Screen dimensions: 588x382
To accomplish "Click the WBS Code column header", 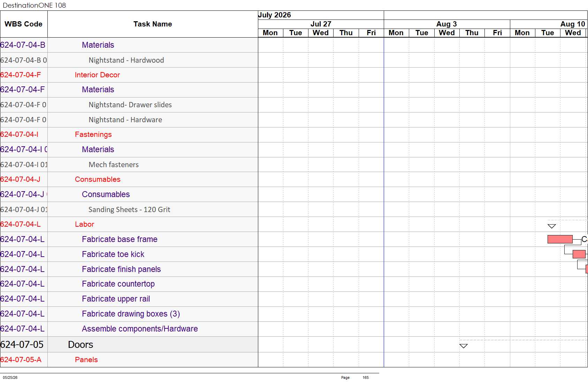I will (x=23, y=24).
